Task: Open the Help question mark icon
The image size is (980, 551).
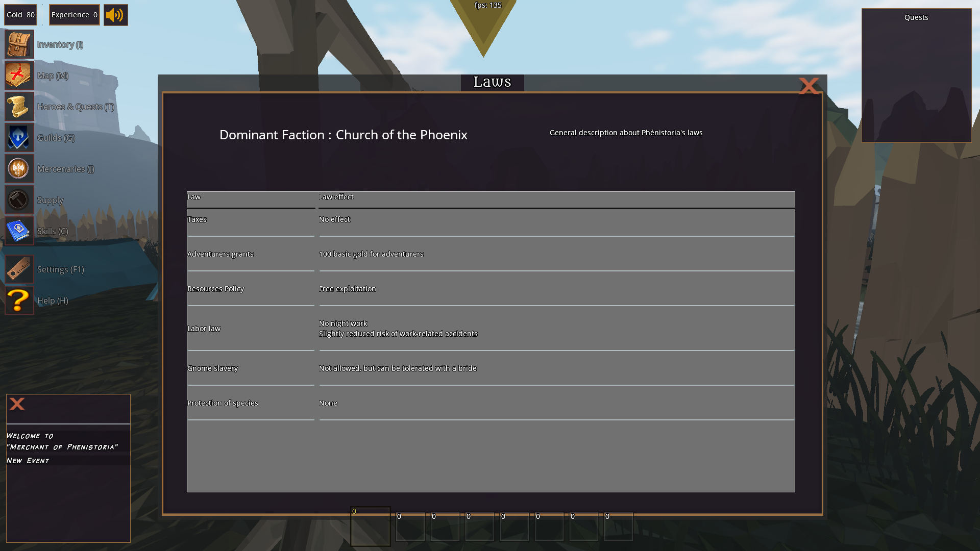Action: pos(19,300)
